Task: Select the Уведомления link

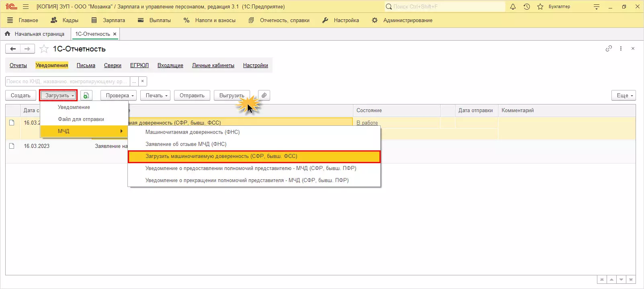Action: tap(52, 65)
